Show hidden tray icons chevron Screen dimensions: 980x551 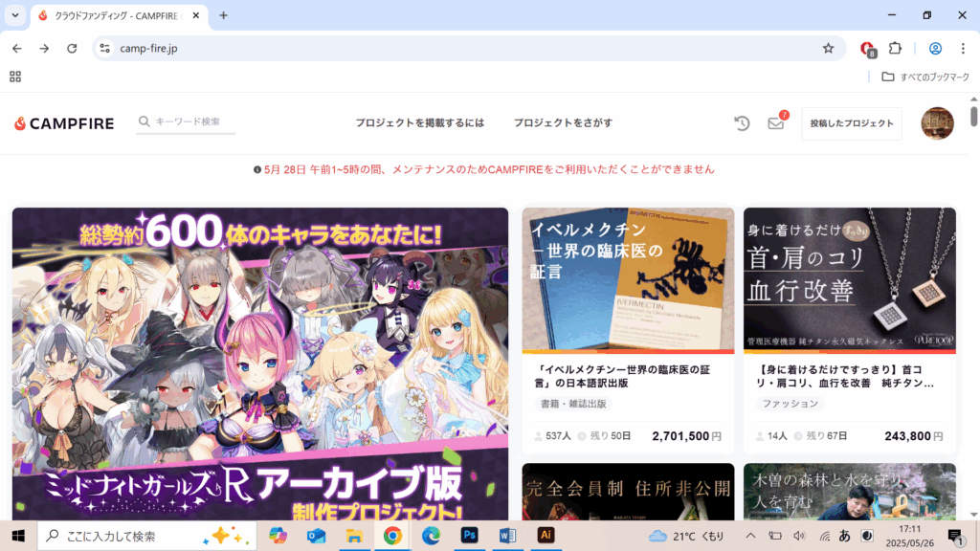point(750,536)
